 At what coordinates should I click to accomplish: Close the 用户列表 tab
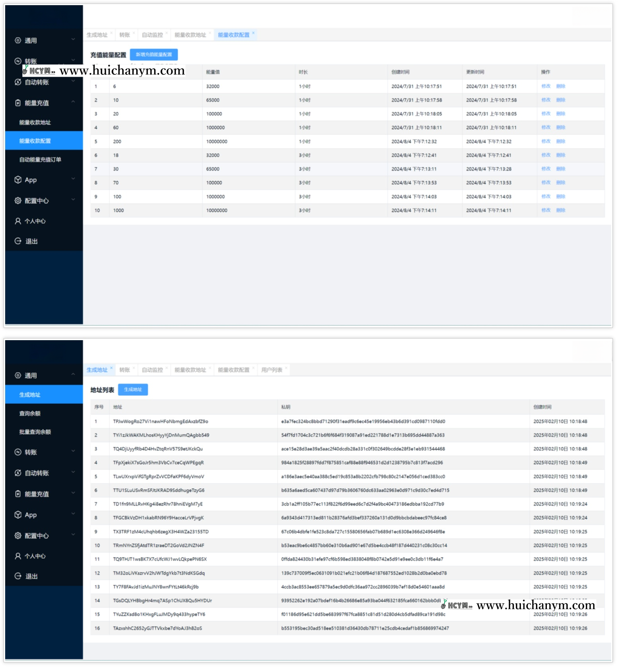(x=286, y=368)
